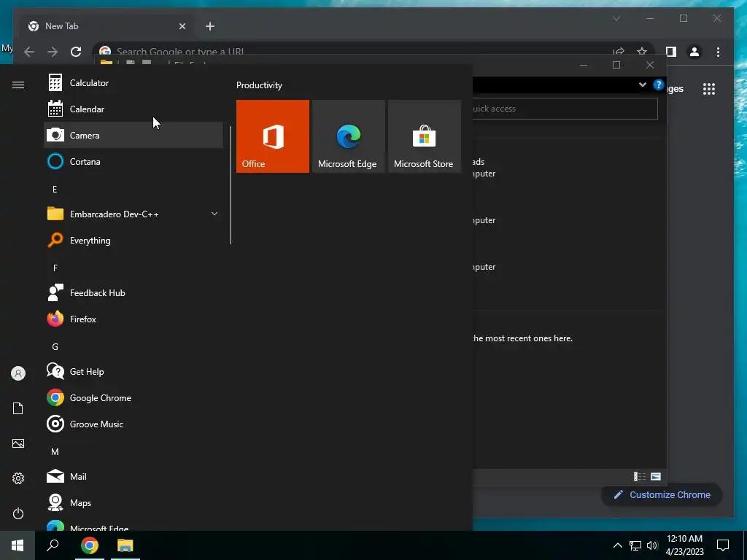Screen dimensions: 747x560
Task: Open the Calendar app
Action: (x=133, y=109)
